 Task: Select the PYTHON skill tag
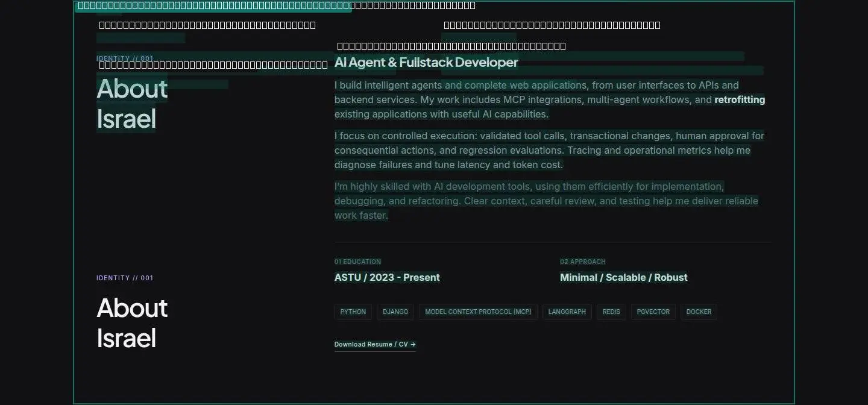coord(353,312)
